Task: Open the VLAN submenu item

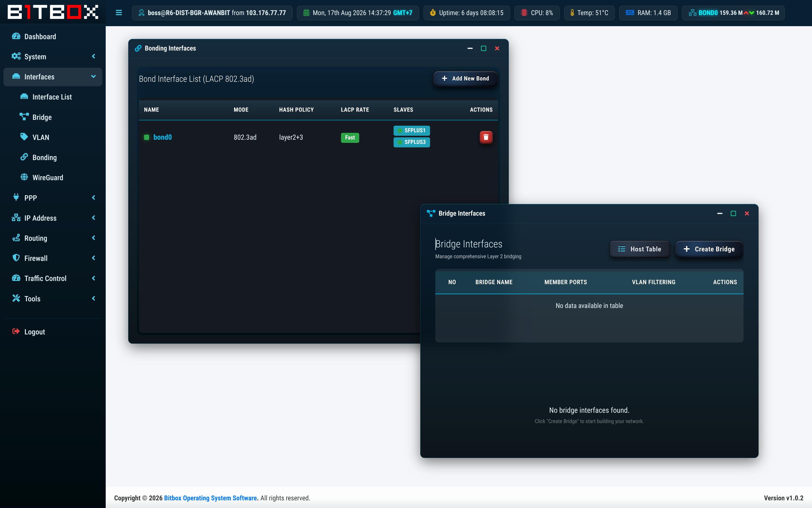Action: click(53, 137)
